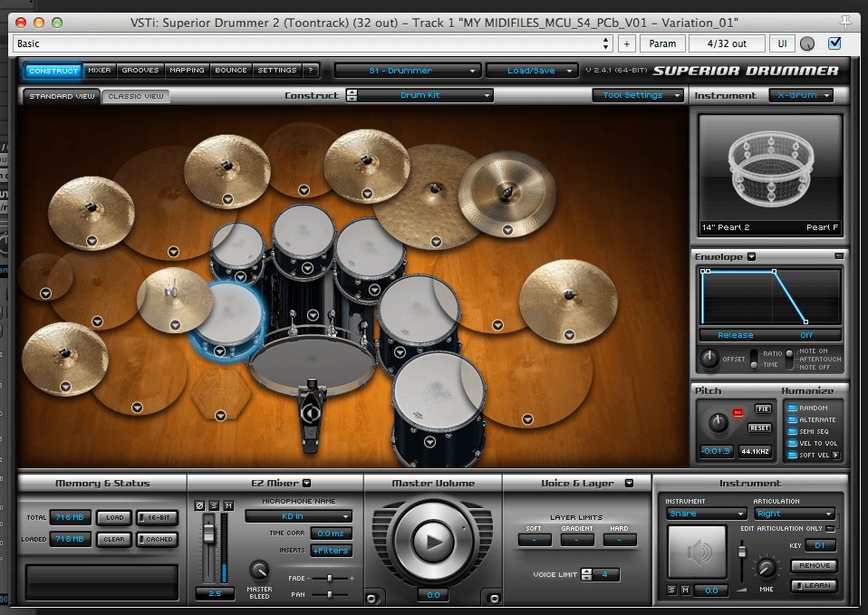
Task: Click the hi-hat cymbal menu arrow
Action: (x=176, y=325)
